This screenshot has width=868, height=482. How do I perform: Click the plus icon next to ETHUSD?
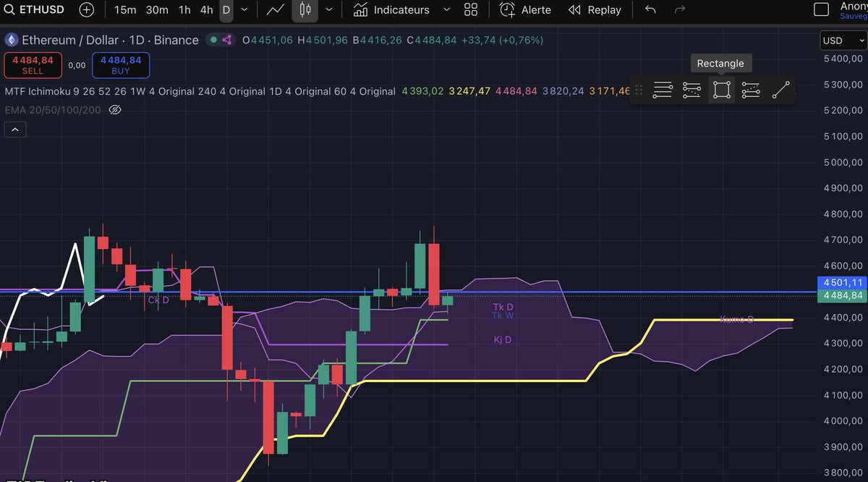tap(86, 9)
